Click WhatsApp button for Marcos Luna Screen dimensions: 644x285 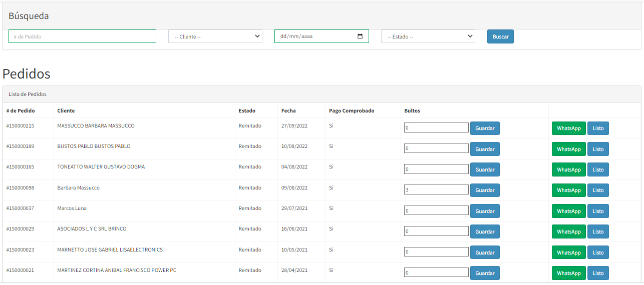(x=568, y=211)
